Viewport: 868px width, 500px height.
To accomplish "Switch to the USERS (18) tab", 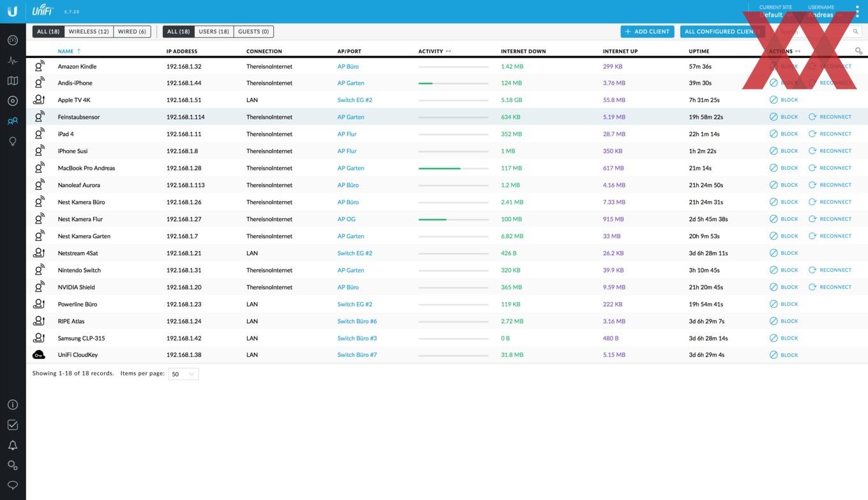I will click(214, 31).
